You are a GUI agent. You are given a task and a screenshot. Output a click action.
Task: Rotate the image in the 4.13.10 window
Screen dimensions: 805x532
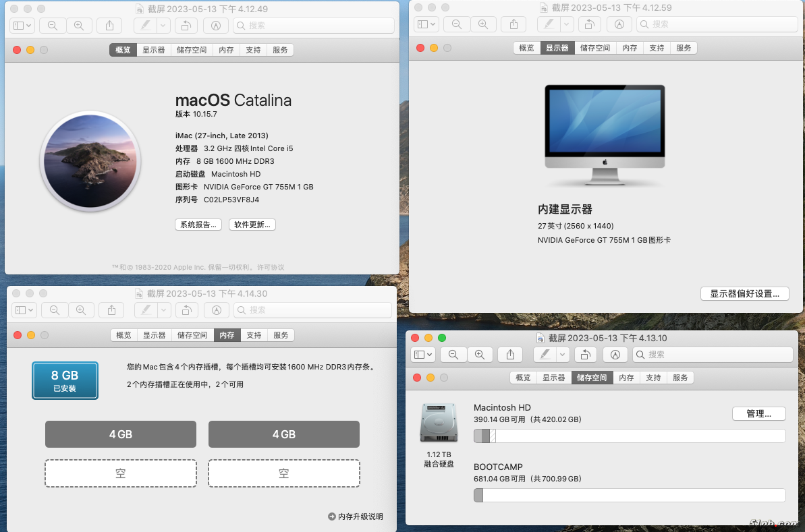click(586, 355)
